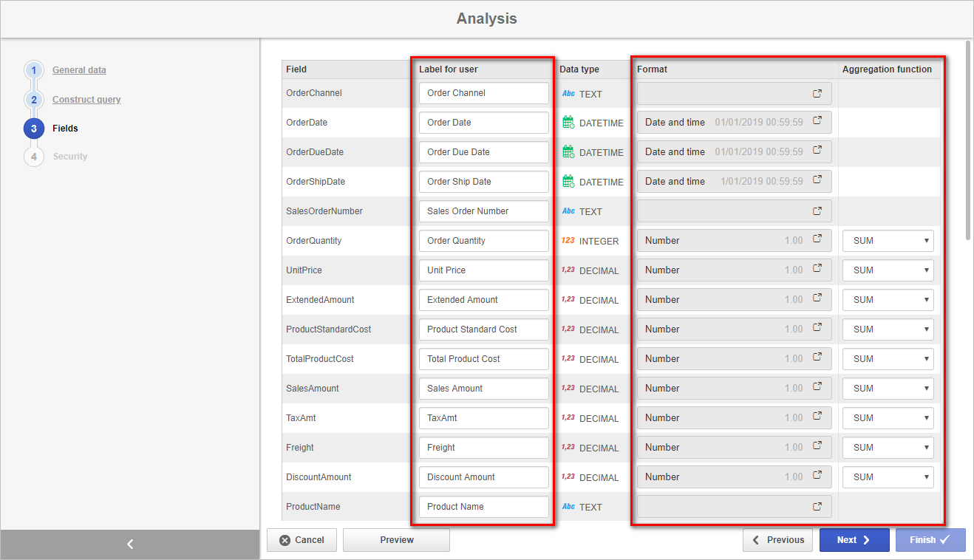This screenshot has height=560, width=974.
Task: Click the calendar DATETIME icon for OrderDate
Action: point(568,123)
